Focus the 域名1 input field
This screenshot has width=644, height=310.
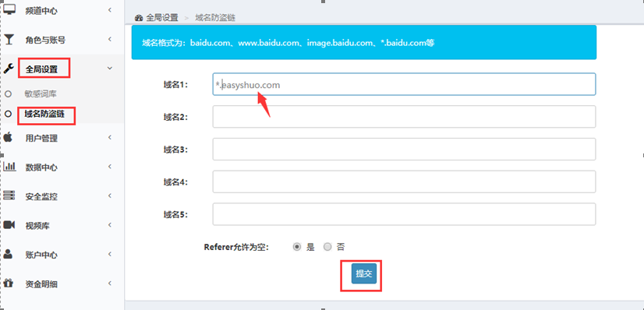click(x=404, y=84)
